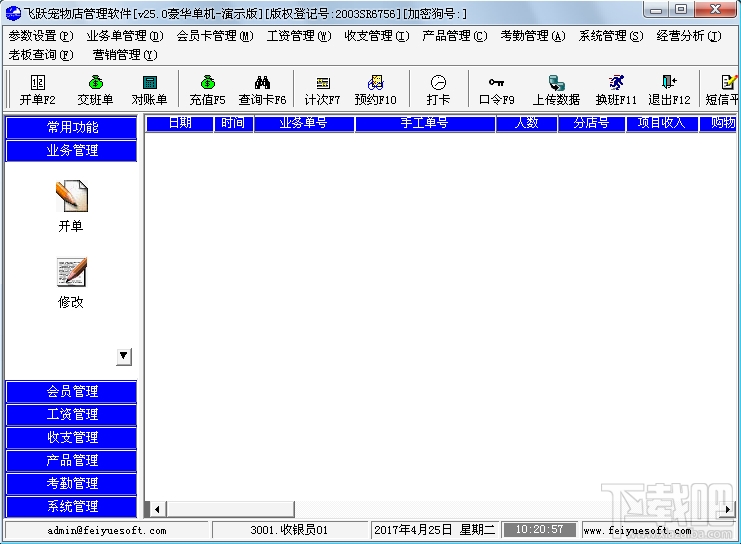The image size is (741, 544).
Task: Open the 参数设置(P) menu
Action: click(41, 36)
